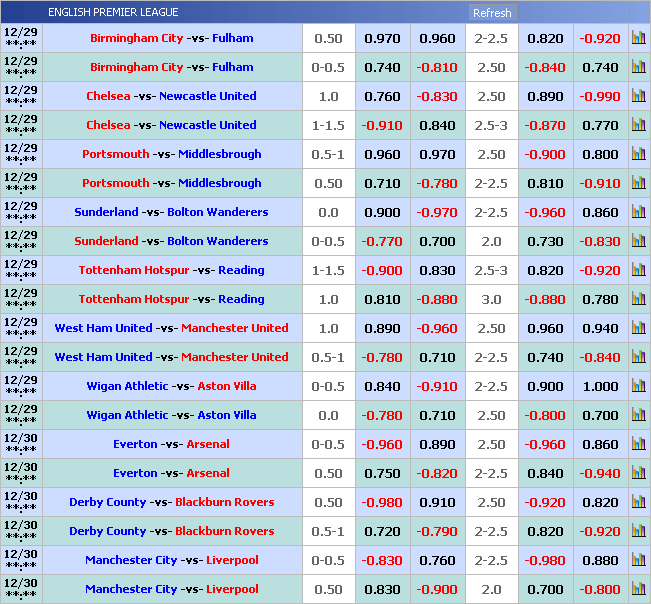The height and width of the screenshot is (604, 651).
Task: Pick 1.000 odds in Wigan Athletic vs Aston Villa row
Action: 600,386
